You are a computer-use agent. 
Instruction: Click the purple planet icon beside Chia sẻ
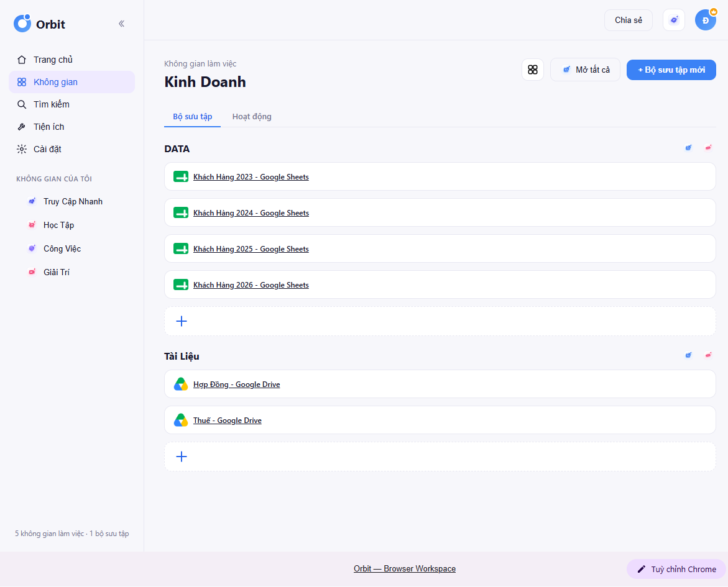coord(674,20)
